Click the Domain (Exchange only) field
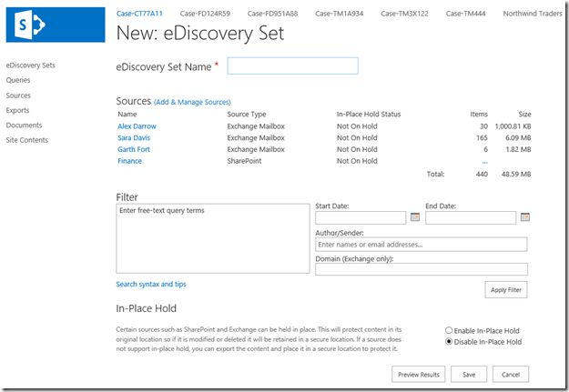 422,269
